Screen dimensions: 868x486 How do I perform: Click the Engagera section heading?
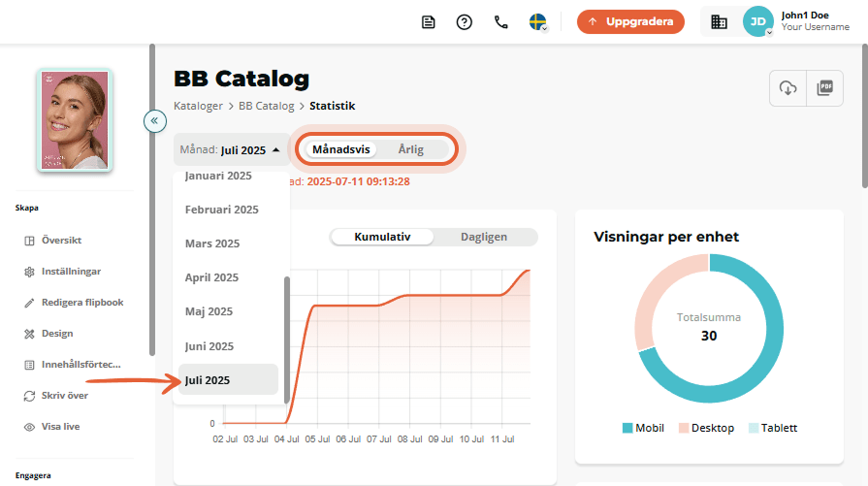[x=33, y=475]
